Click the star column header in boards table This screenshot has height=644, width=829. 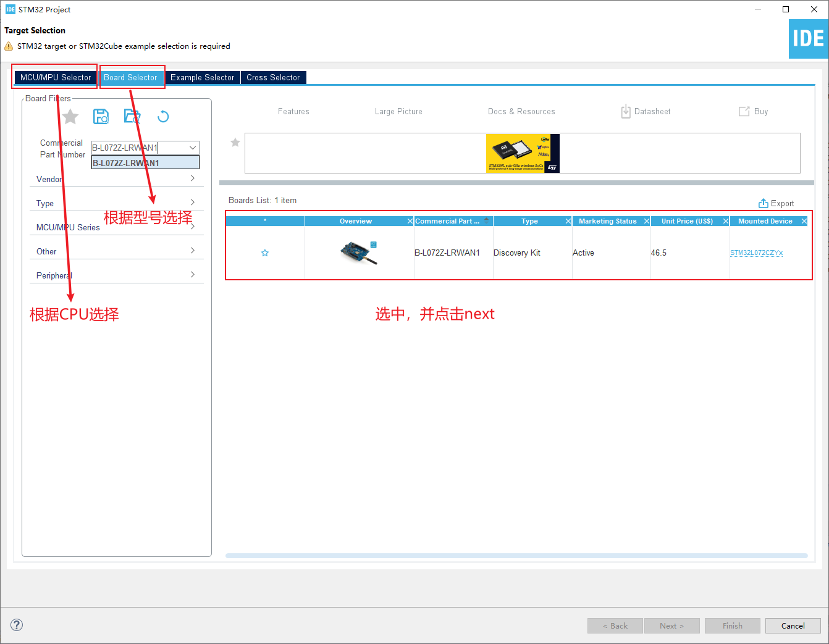[265, 221]
